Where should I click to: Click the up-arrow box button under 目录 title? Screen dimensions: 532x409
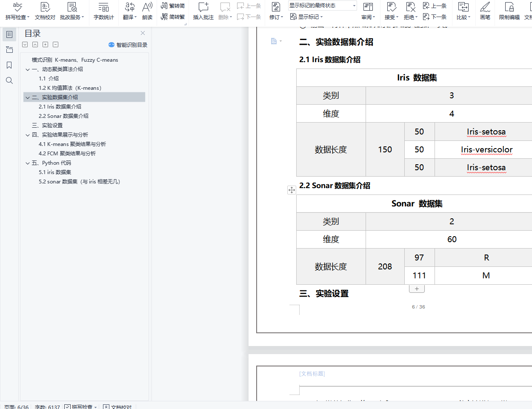[35, 45]
